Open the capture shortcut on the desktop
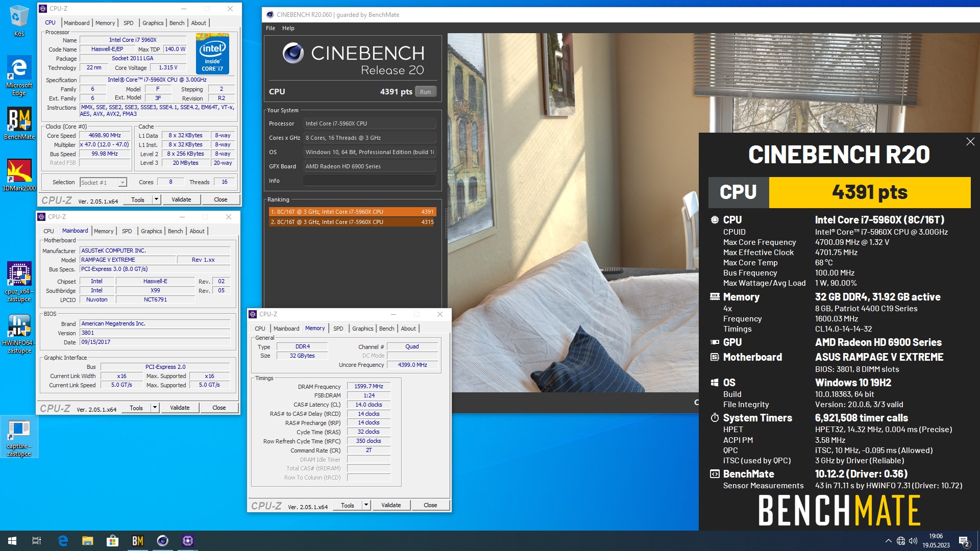The image size is (980, 551). coord(19,437)
